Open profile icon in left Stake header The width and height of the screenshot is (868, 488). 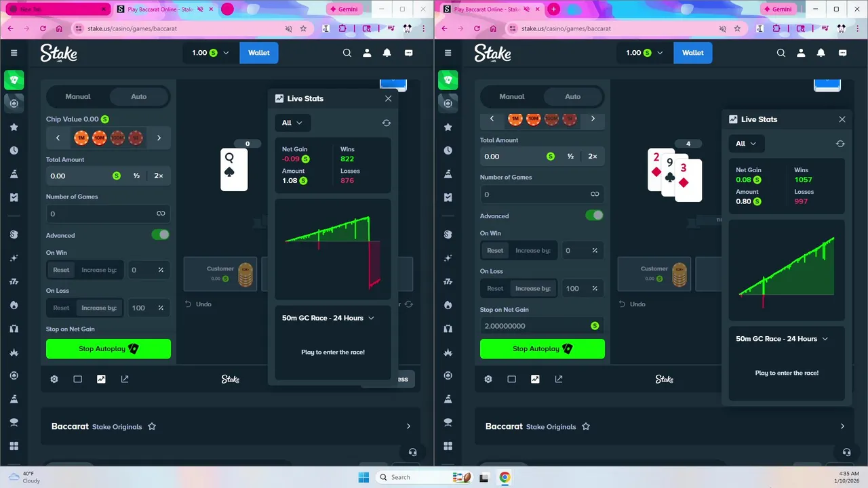click(367, 53)
